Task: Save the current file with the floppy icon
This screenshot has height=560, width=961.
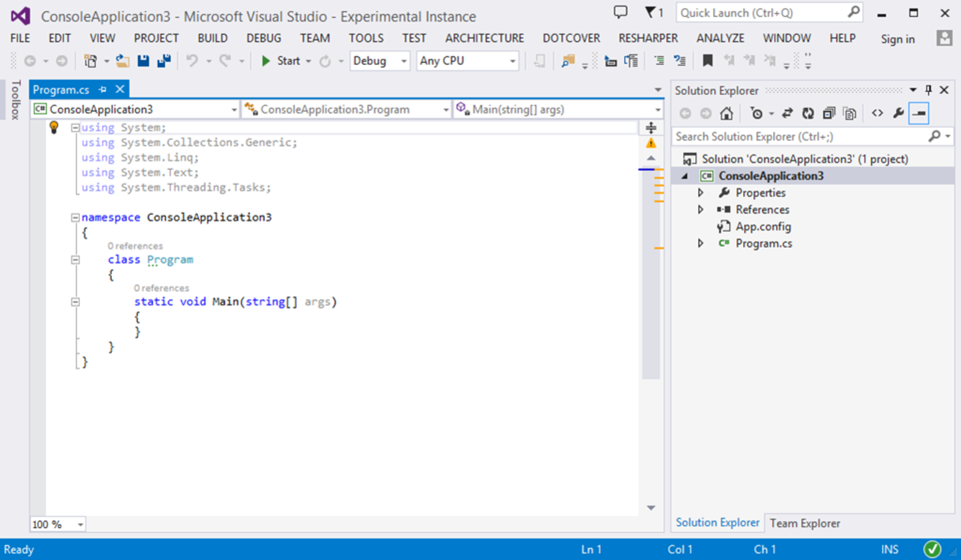Action: (143, 61)
